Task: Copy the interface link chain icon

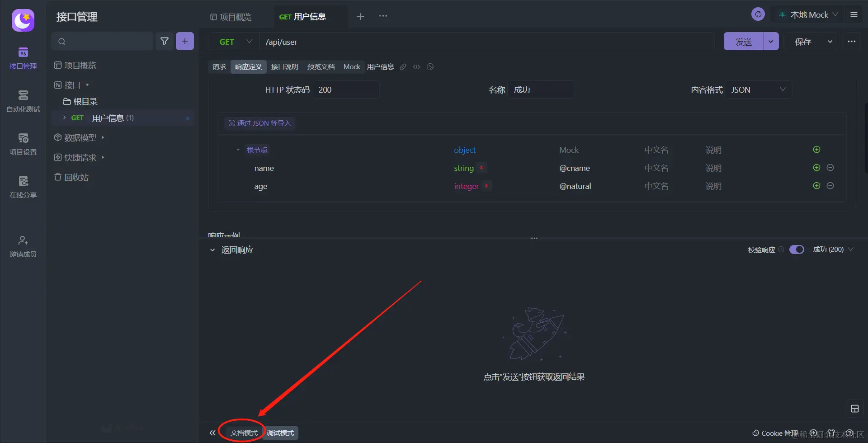Action: point(403,67)
